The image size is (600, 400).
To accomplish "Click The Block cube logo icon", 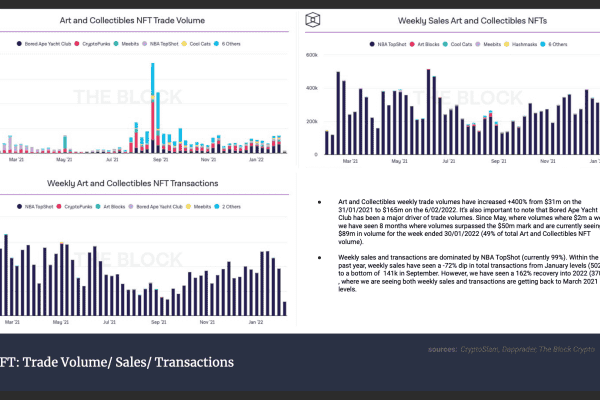I will 312,20.
